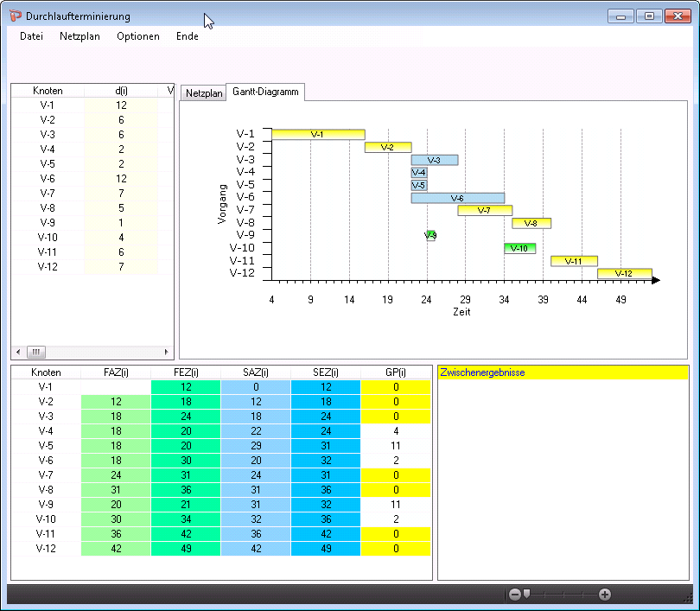This screenshot has height=611, width=700.
Task: Click the right scroll arrow of node table
Action: pos(167,352)
